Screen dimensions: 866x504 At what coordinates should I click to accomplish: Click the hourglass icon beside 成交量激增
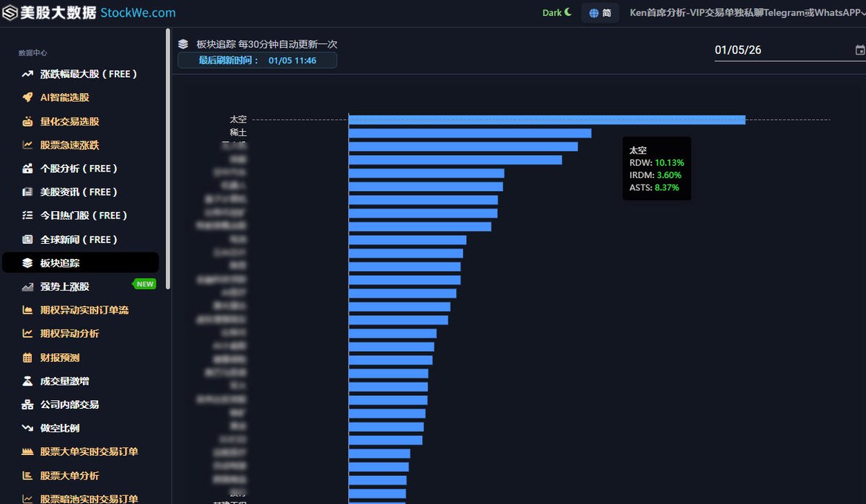(27, 381)
